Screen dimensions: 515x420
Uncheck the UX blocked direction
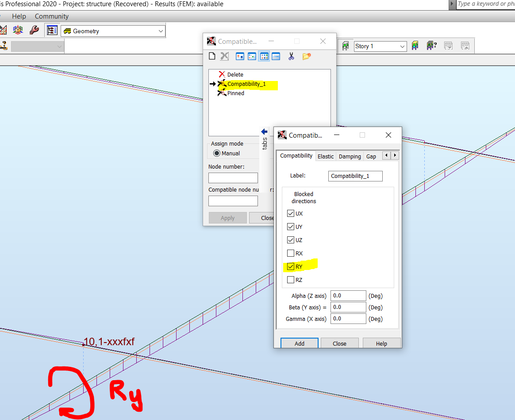click(x=290, y=213)
